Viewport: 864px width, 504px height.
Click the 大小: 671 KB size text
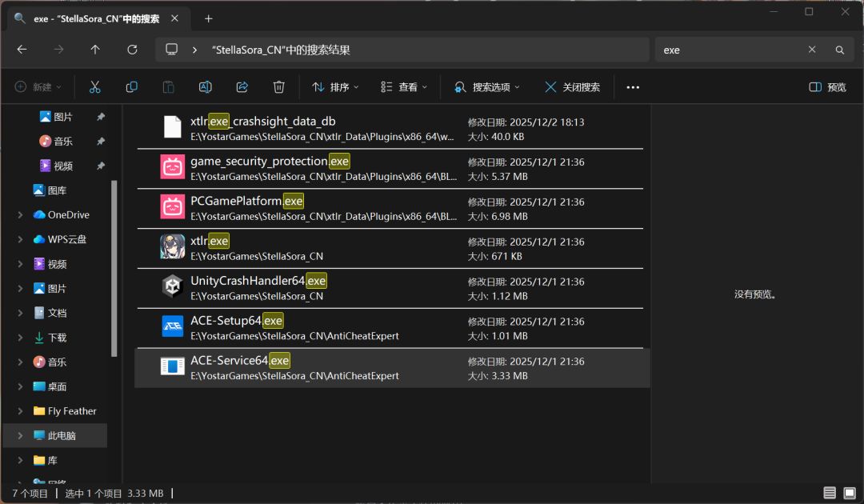click(495, 256)
